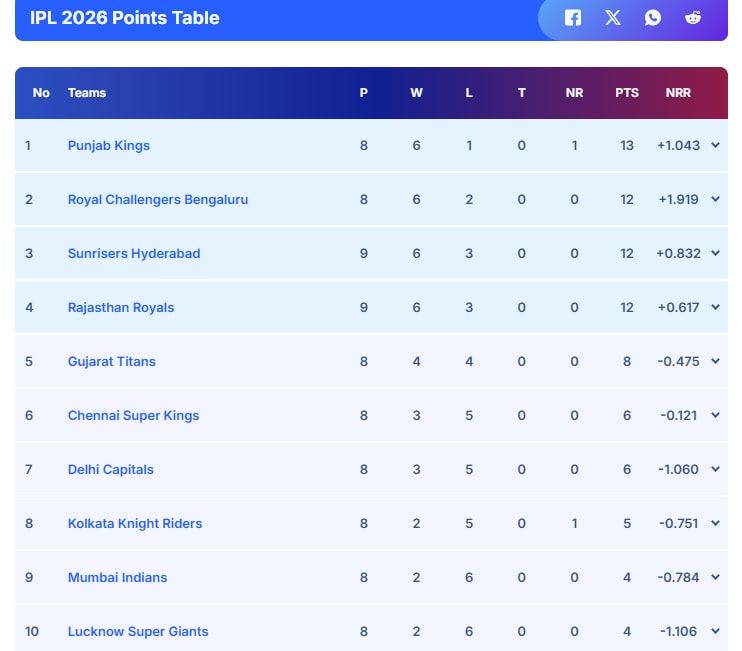Expand Royal Challengers Bengaluru row chevron
This screenshot has height=651, width=742.
tap(715, 199)
